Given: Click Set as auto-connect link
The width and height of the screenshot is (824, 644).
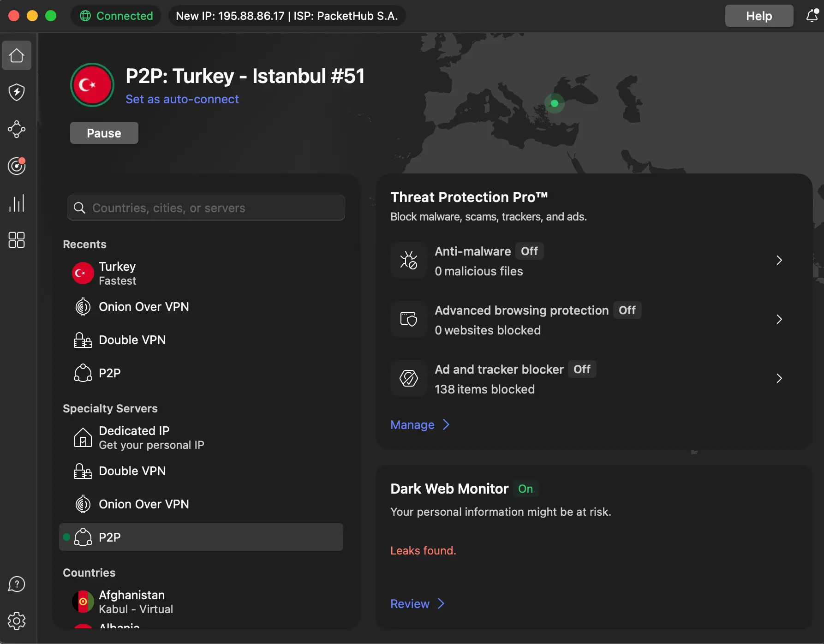Looking at the screenshot, I should pyautogui.click(x=182, y=99).
